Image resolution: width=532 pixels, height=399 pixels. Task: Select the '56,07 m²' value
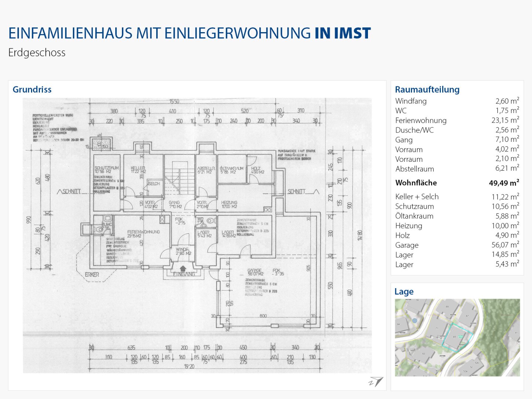pyautogui.click(x=505, y=245)
